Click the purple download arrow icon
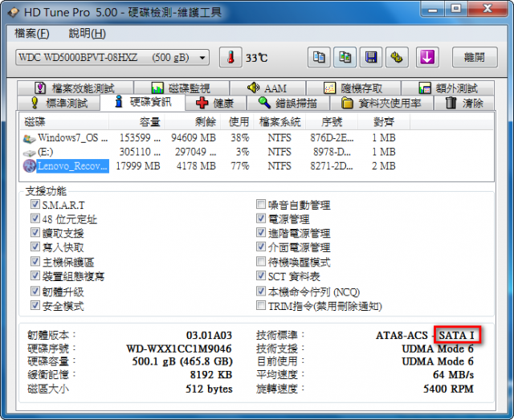 pos(427,57)
